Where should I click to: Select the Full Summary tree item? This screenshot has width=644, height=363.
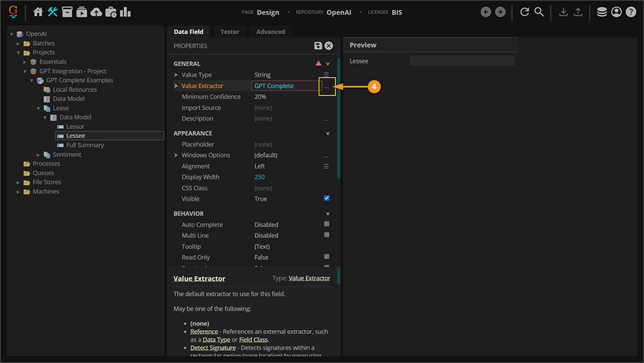85,145
